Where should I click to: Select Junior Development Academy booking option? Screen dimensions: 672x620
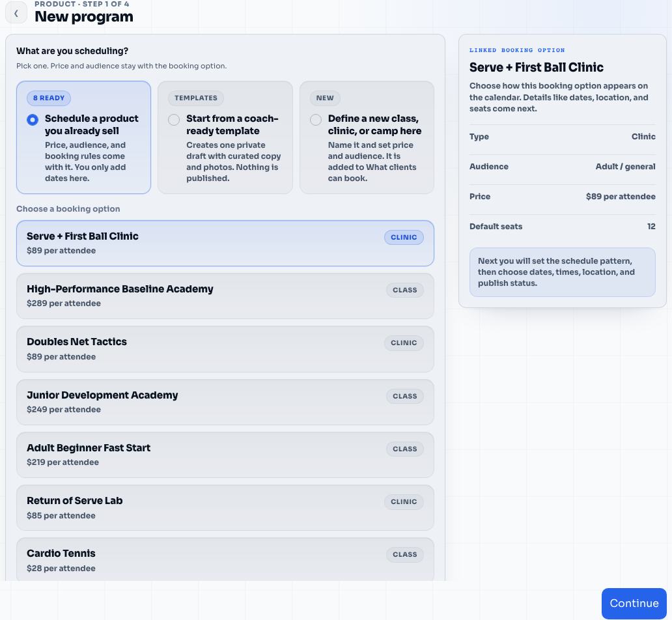225,402
